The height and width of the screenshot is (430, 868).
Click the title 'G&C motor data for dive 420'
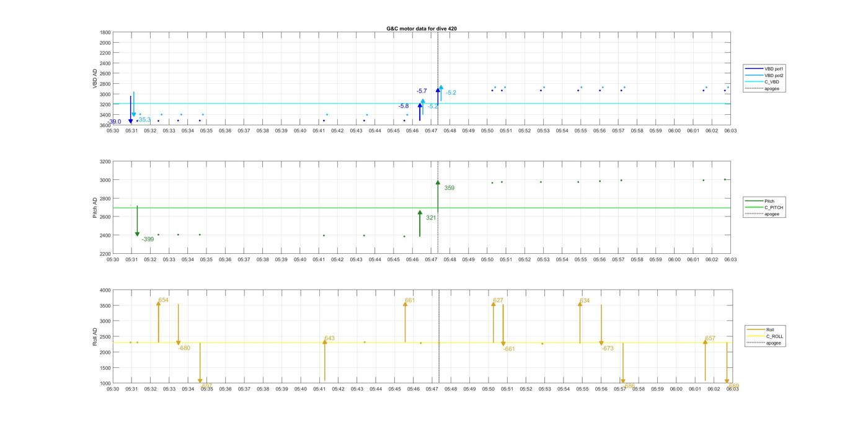(x=422, y=29)
